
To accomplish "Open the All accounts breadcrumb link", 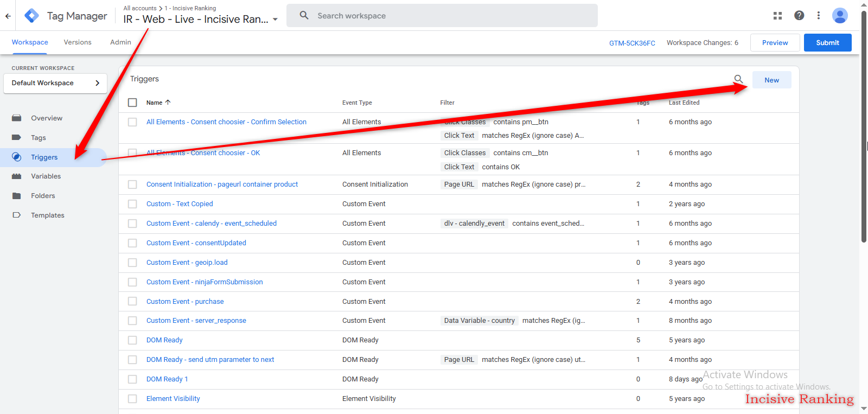I will tap(140, 8).
